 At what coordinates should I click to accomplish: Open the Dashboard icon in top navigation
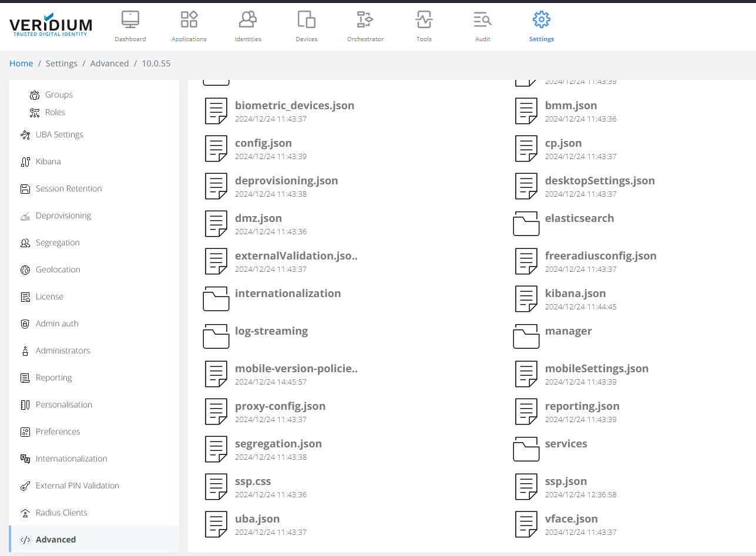click(130, 20)
